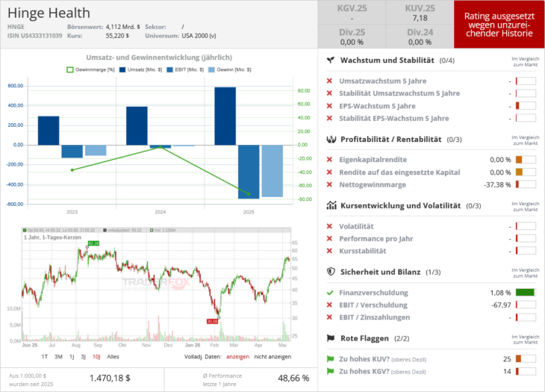Click nicht anzeigen for Volladj. Daten

[272, 357]
